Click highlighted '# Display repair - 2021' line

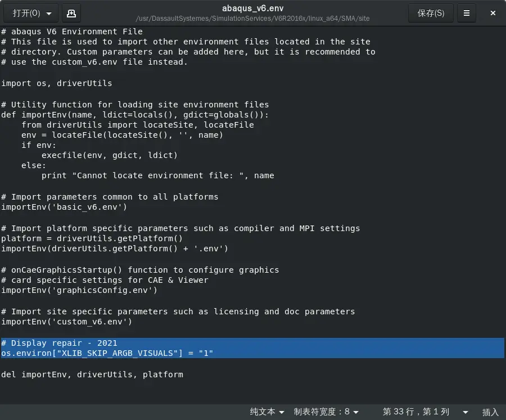[60, 343]
